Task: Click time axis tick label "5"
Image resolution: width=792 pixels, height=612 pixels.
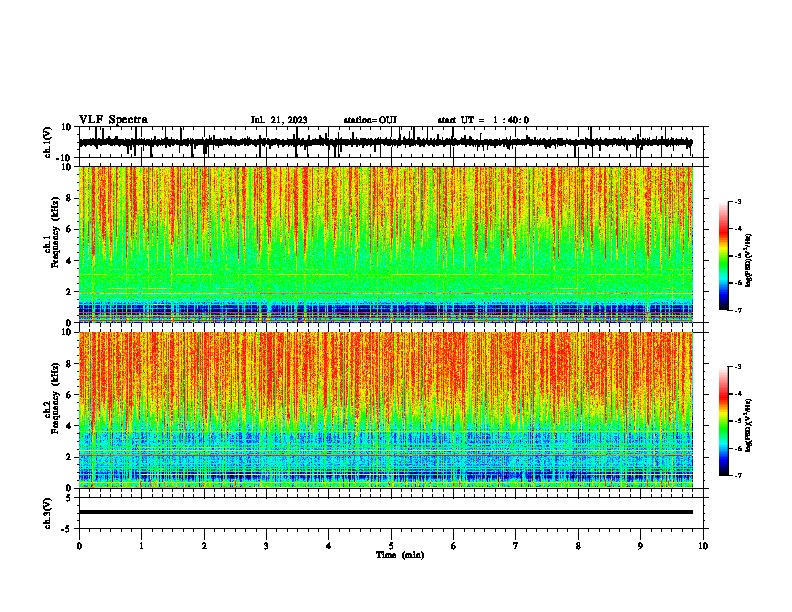Action: (x=391, y=546)
